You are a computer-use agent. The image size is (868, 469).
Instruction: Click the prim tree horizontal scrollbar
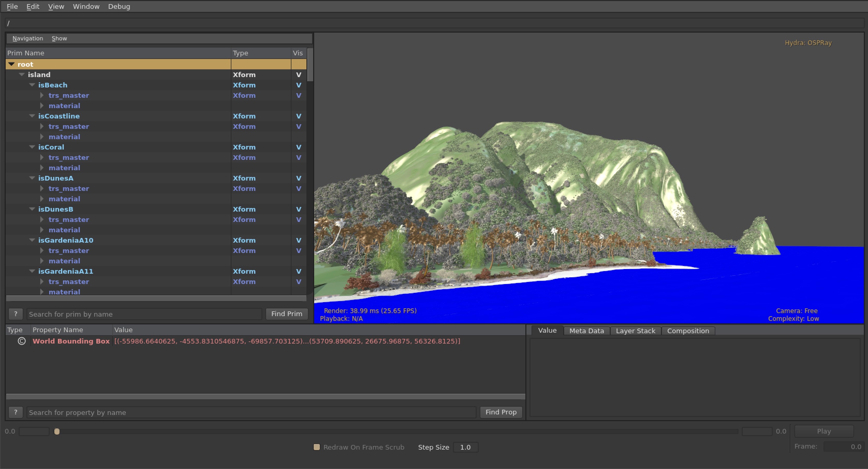pyautogui.click(x=156, y=298)
